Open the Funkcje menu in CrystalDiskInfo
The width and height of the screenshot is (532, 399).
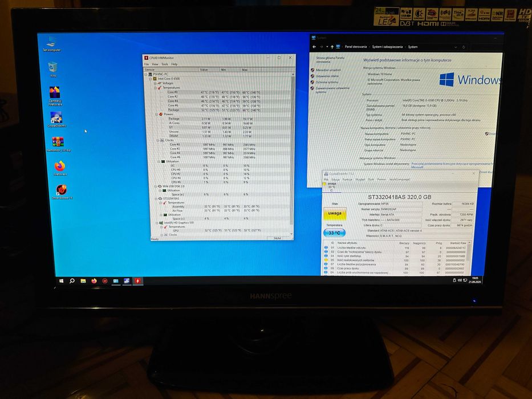tap(347, 179)
